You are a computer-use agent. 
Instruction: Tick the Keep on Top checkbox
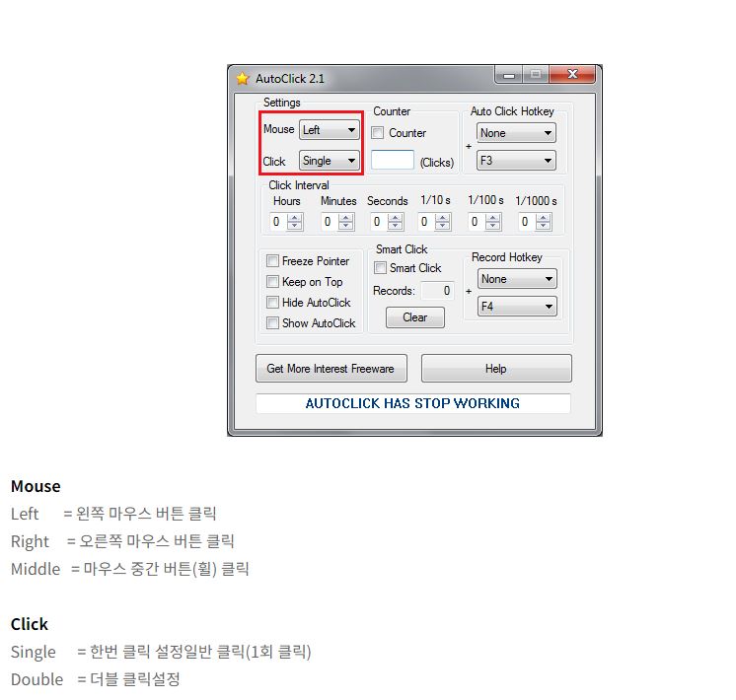(272, 282)
